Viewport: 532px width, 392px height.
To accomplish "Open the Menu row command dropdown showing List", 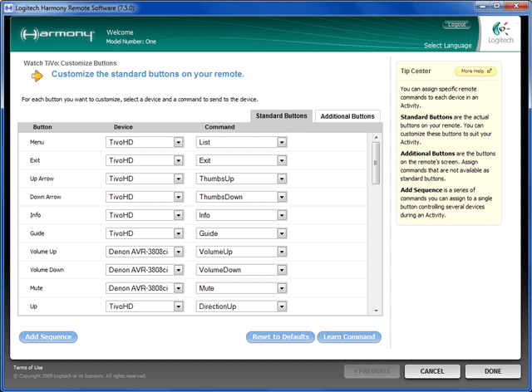I will pos(242,142).
